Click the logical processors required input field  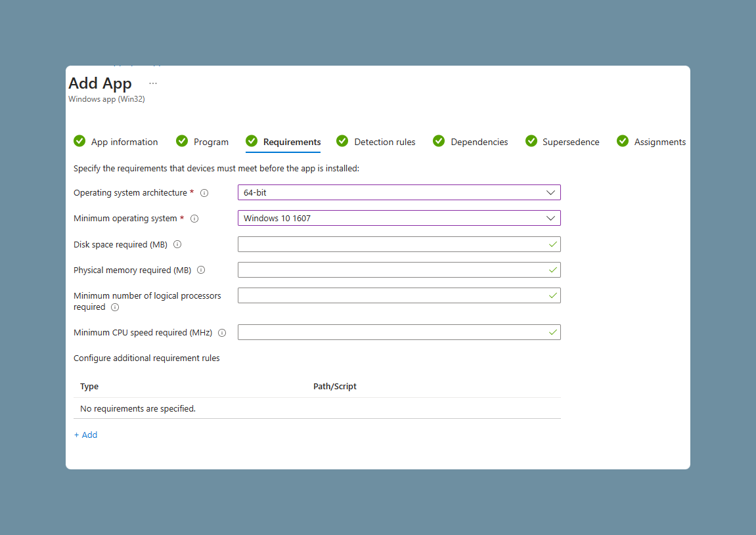click(399, 295)
